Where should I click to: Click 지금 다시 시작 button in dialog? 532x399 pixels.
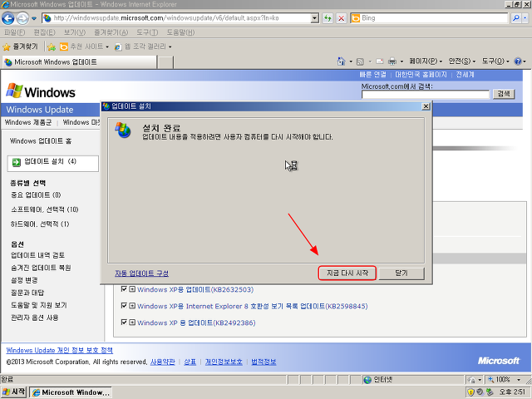click(x=347, y=273)
